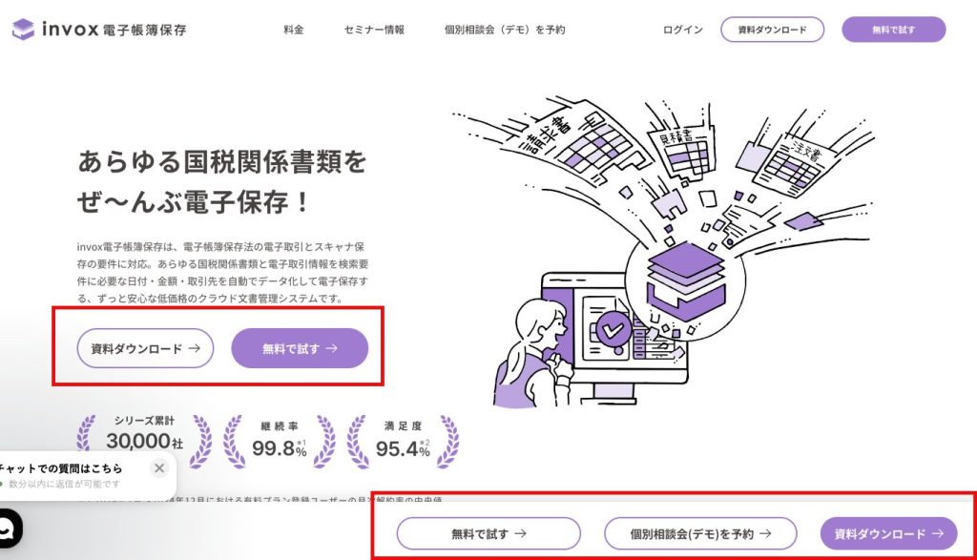This screenshot has height=560, width=977.
Task: Click bottom bar 個別相談会(デモ)を予約 button
Action: [700, 533]
